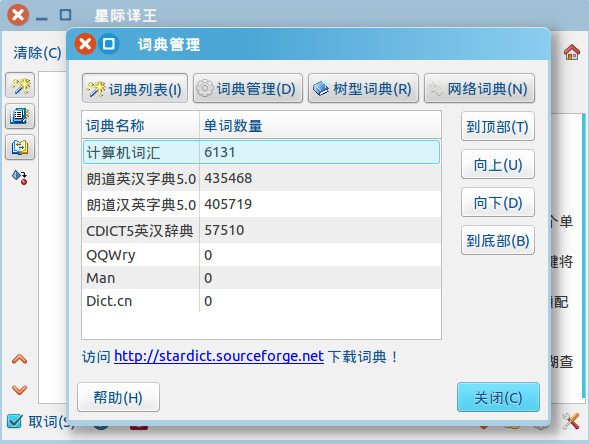Click the magic wand icon in left sidebar
The image size is (589, 444).
pyautogui.click(x=20, y=86)
